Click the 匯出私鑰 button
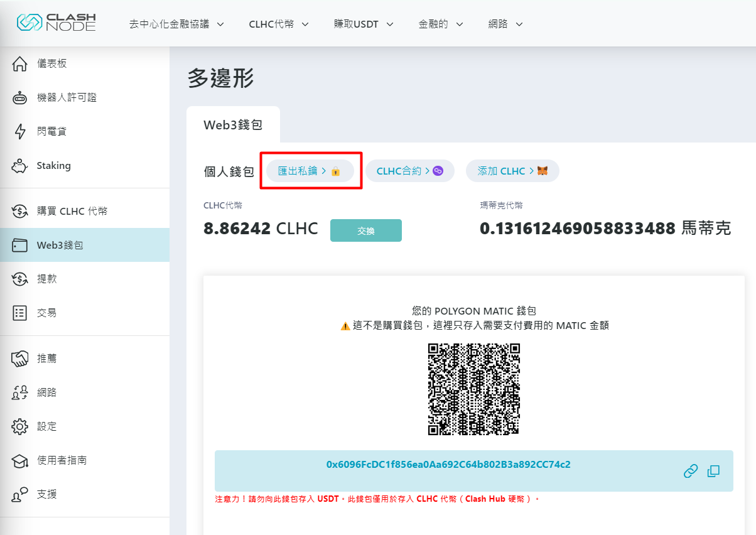Screen dimensions: 756x535 pyautogui.click(x=310, y=171)
